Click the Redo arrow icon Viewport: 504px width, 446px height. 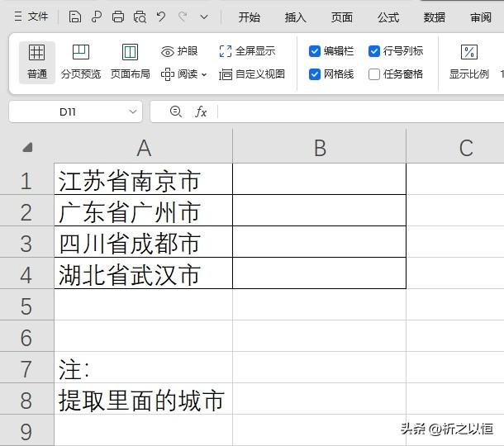click(x=183, y=17)
